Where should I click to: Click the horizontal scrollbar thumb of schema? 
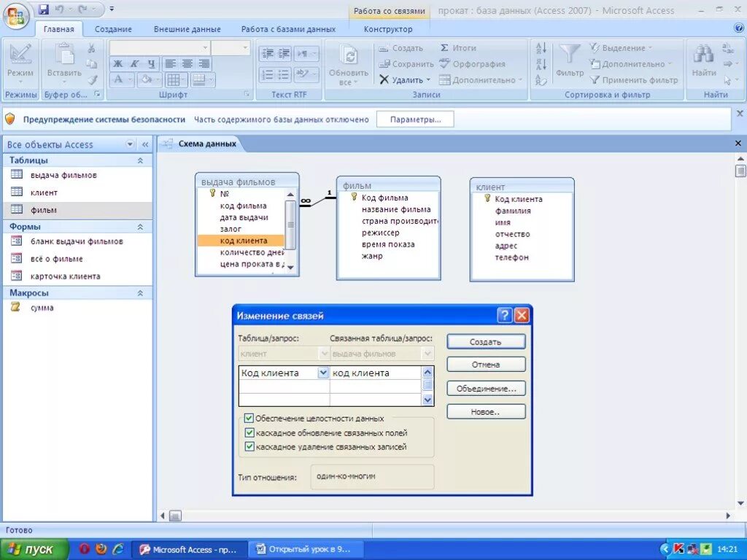tap(175, 516)
